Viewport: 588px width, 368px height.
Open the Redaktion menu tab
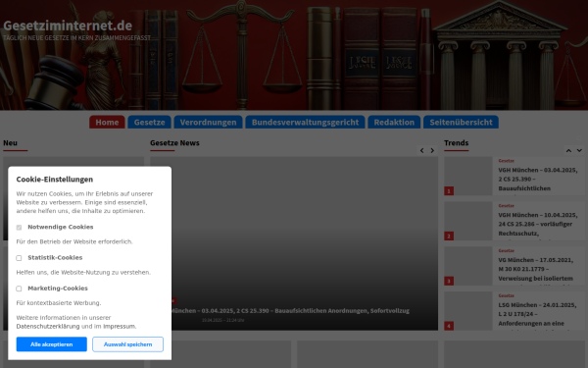point(394,122)
